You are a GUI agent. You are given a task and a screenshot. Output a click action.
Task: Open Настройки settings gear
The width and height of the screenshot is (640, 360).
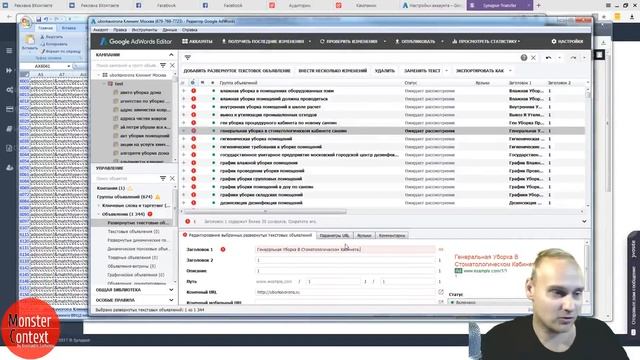tap(567, 41)
